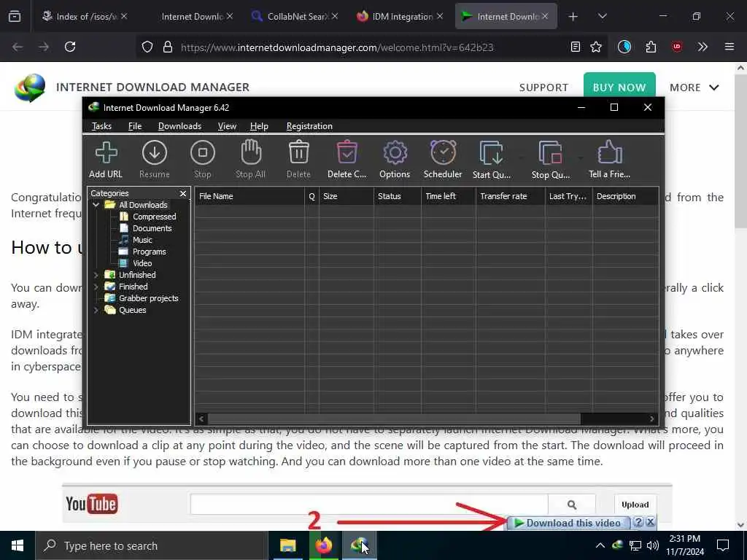Viewport: 747px width, 560px height.
Task: Open the Tasks menu
Action: [x=101, y=126]
